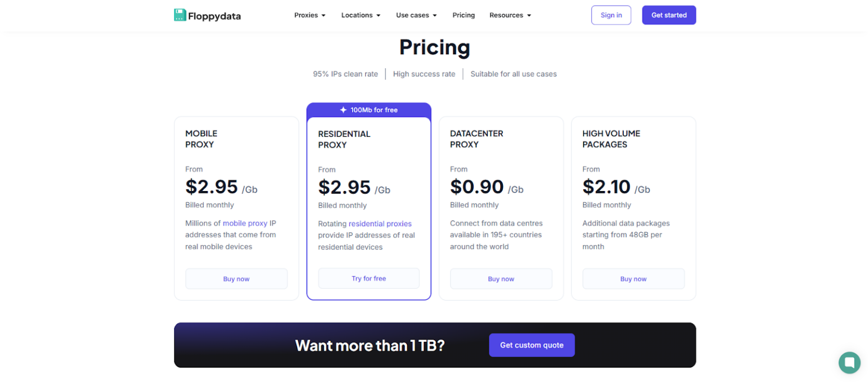Click the sparkle icon on the free badge
868x382 pixels.
pyautogui.click(x=342, y=110)
